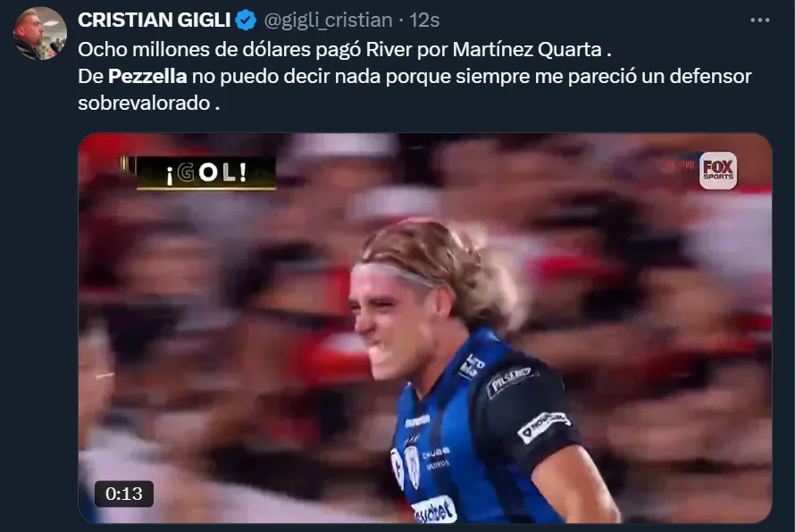The image size is (795, 532).
Task: Click the ¡GOL! banner in the video
Action: click(205, 173)
